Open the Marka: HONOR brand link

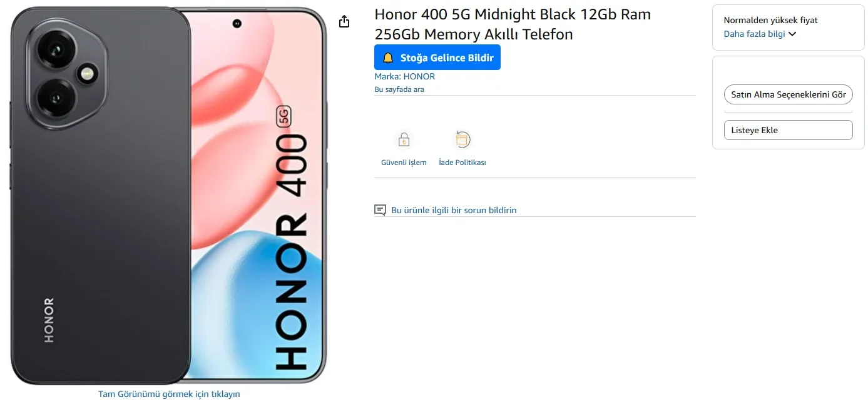pyautogui.click(x=404, y=76)
